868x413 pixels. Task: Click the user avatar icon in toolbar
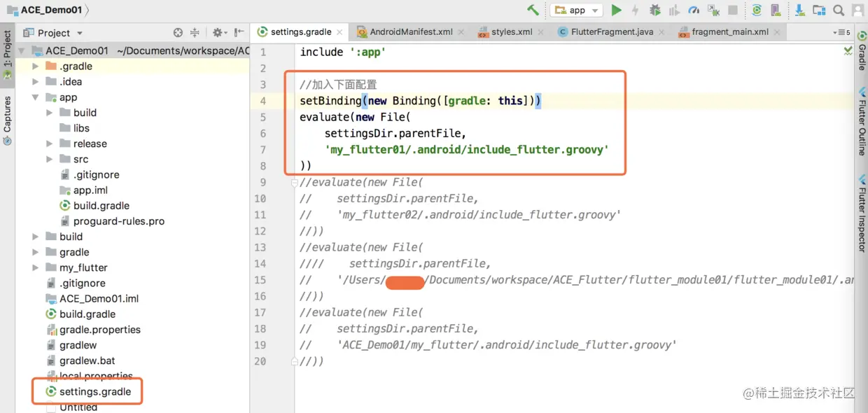pyautogui.click(x=858, y=10)
